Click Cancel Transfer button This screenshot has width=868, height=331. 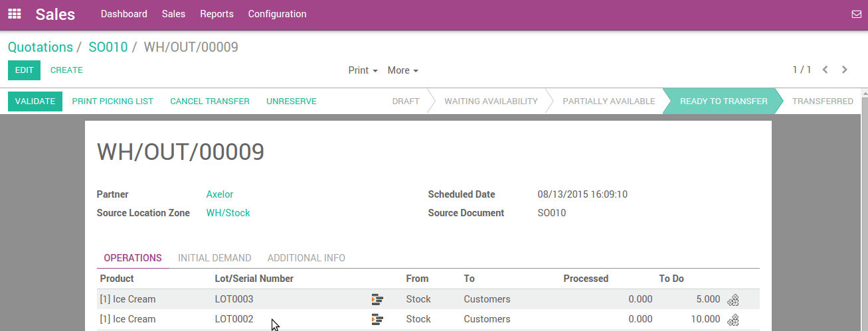[x=210, y=101]
